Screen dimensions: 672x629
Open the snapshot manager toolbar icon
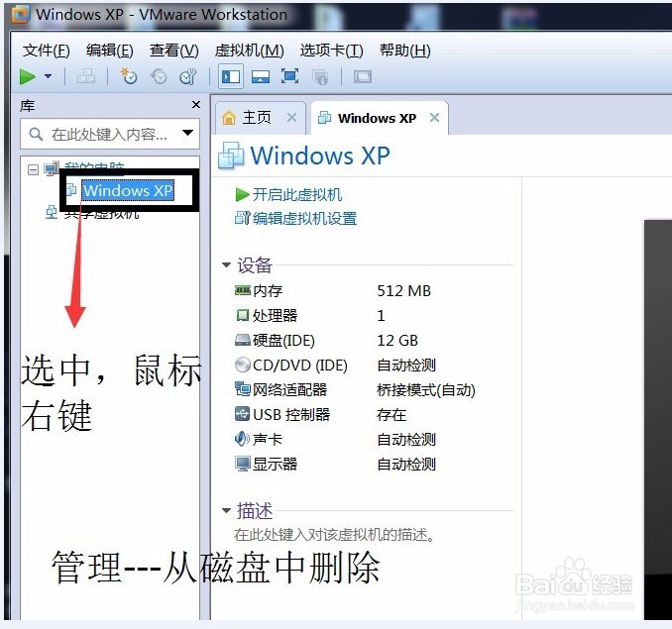(x=188, y=77)
